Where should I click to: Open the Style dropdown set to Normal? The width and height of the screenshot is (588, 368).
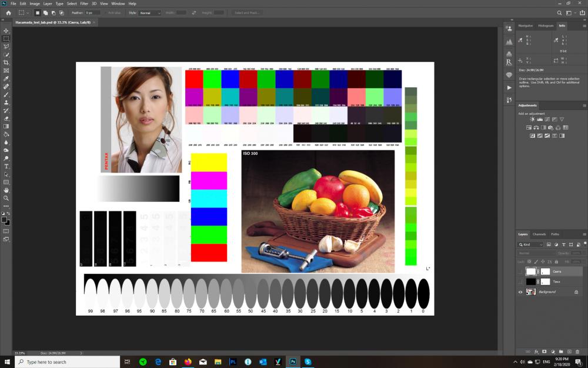click(x=149, y=13)
